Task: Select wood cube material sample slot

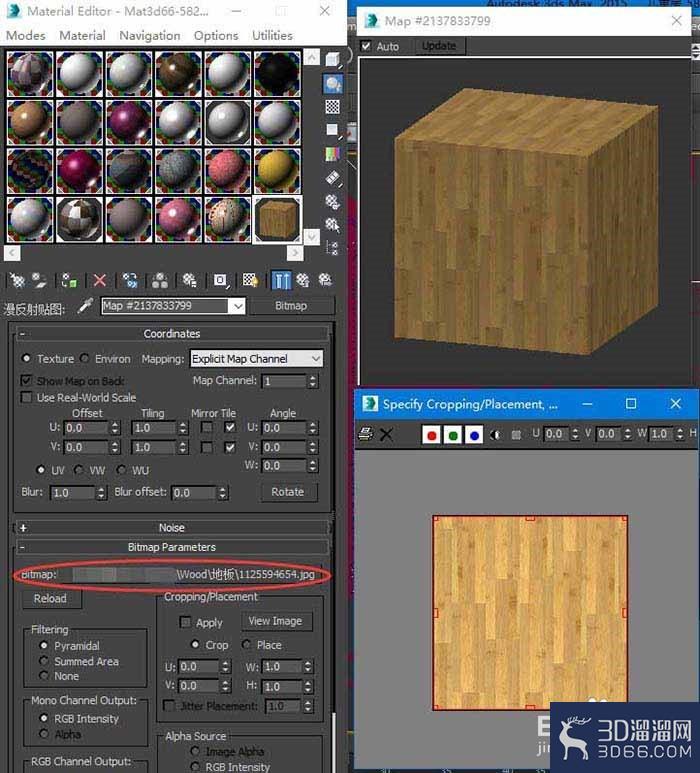Action: click(277, 219)
